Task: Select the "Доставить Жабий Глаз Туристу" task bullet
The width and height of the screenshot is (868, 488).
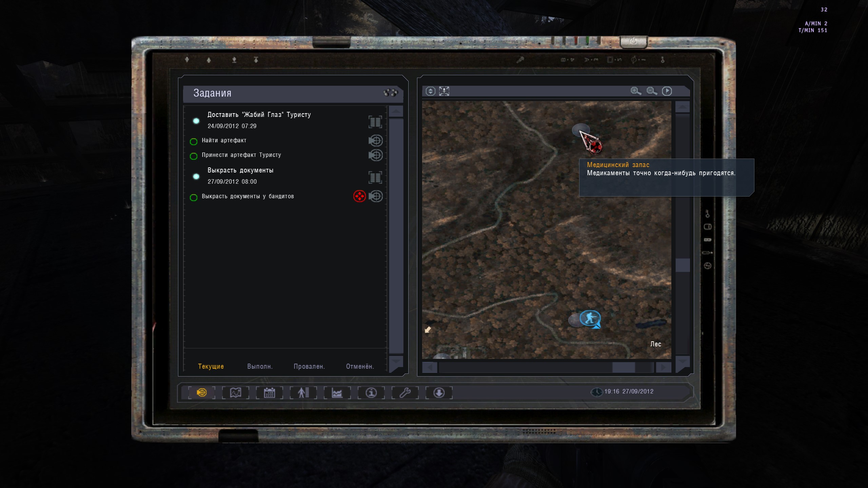Action: tap(196, 121)
